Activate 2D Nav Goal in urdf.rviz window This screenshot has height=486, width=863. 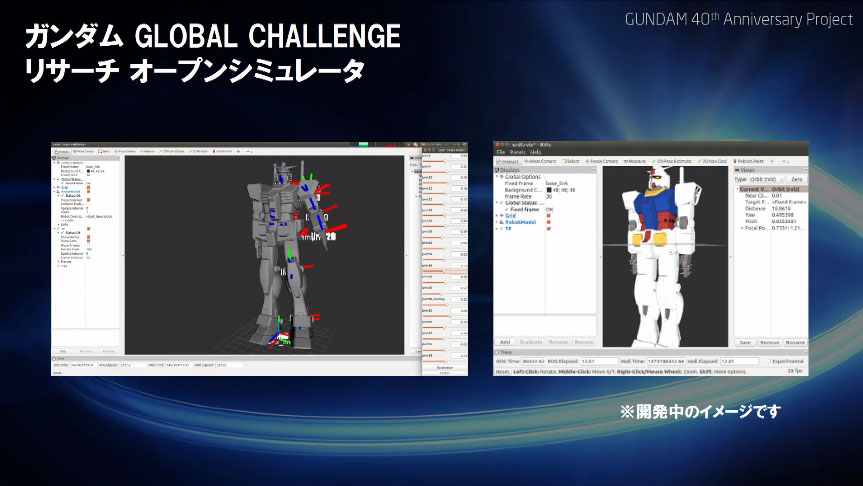[712, 161]
